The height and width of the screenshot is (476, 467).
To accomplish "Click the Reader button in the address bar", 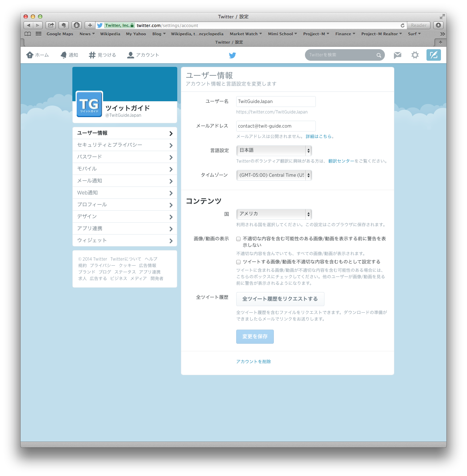I will (x=419, y=25).
